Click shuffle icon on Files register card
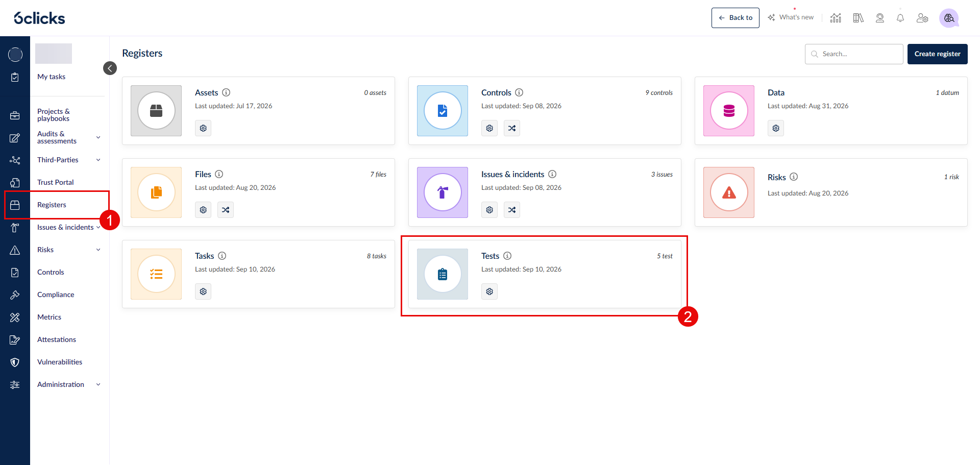Viewport: 980px width, 465px height. pyautogui.click(x=226, y=210)
